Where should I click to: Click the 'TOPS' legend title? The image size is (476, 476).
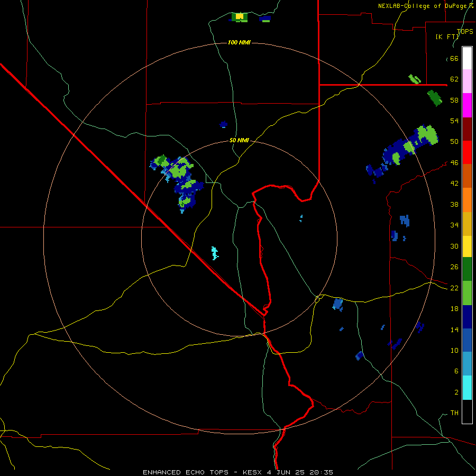(465, 32)
